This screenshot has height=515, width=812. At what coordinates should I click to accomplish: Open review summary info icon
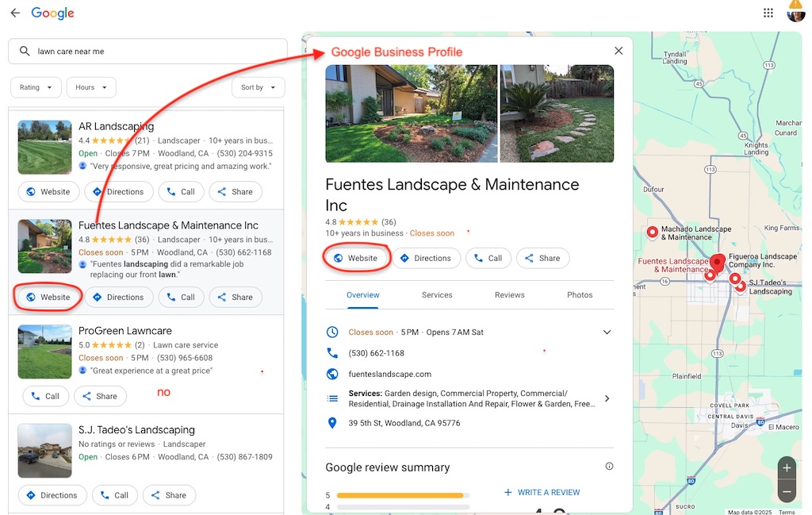[609, 467]
